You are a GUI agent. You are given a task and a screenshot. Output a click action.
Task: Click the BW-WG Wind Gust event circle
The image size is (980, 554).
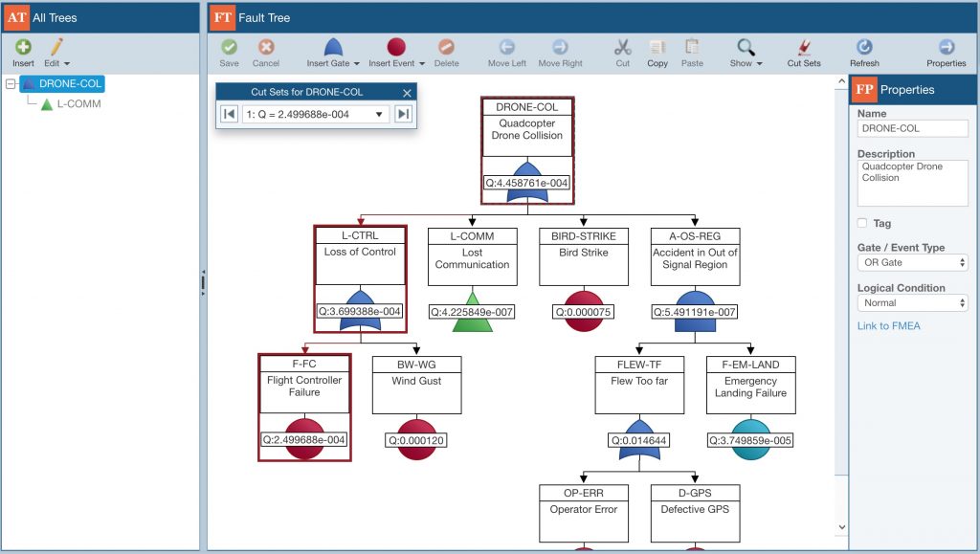click(416, 440)
